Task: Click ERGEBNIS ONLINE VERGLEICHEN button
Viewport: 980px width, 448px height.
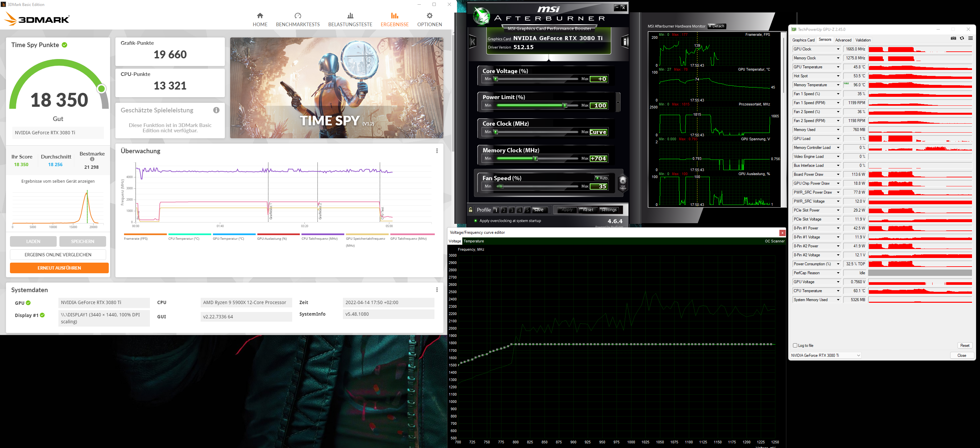Action: [58, 255]
